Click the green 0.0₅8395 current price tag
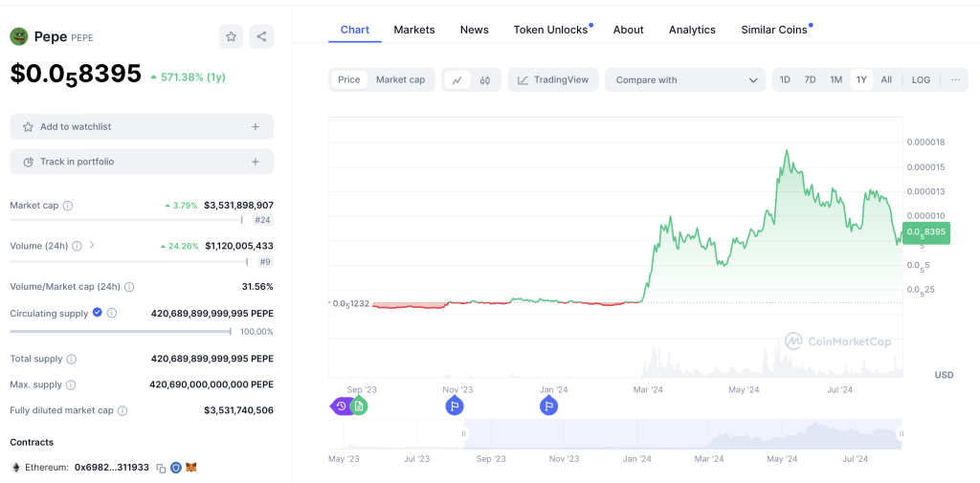This screenshot has width=980, height=483. tap(925, 232)
